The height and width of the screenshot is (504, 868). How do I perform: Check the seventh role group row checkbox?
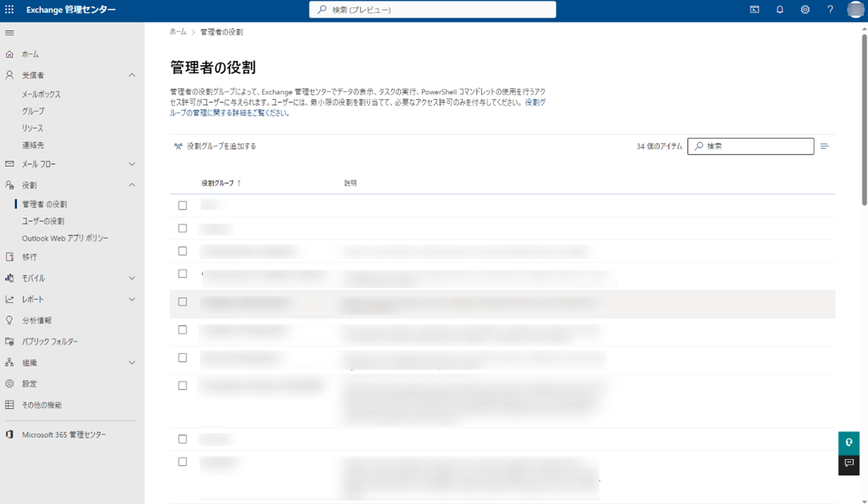(182, 358)
